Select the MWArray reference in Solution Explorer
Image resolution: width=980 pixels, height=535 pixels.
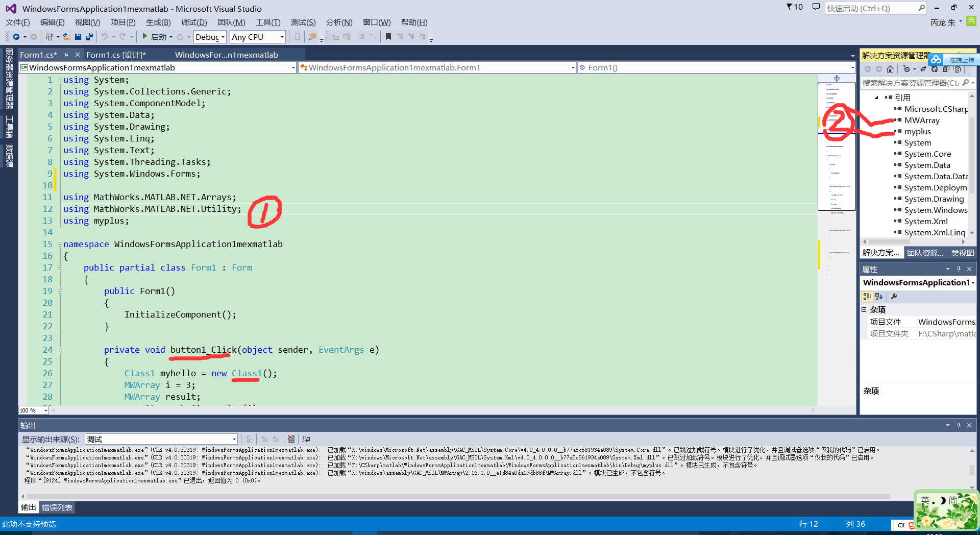tap(922, 120)
